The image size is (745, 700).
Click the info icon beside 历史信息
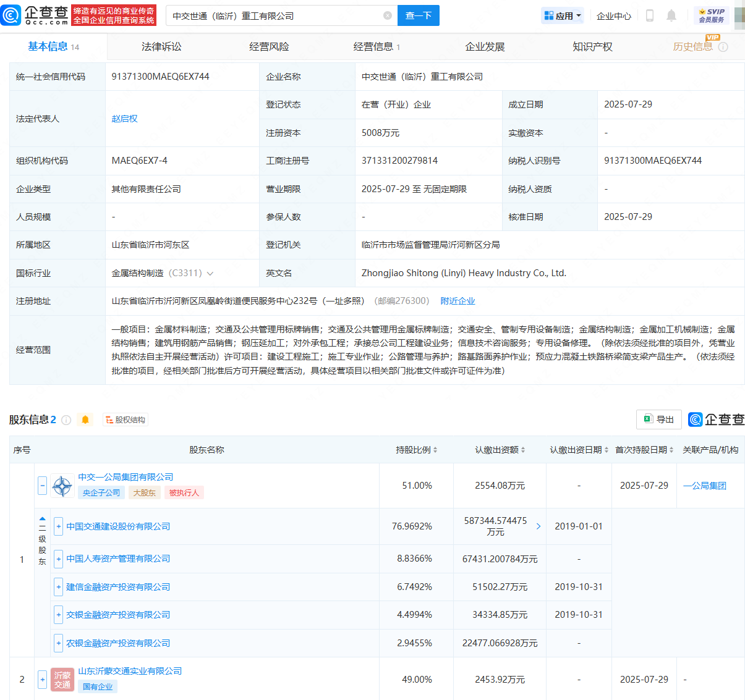point(723,47)
